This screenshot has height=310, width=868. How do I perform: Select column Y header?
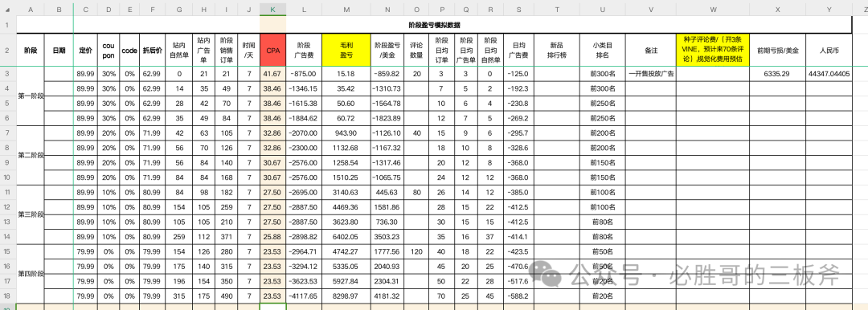coord(829,10)
